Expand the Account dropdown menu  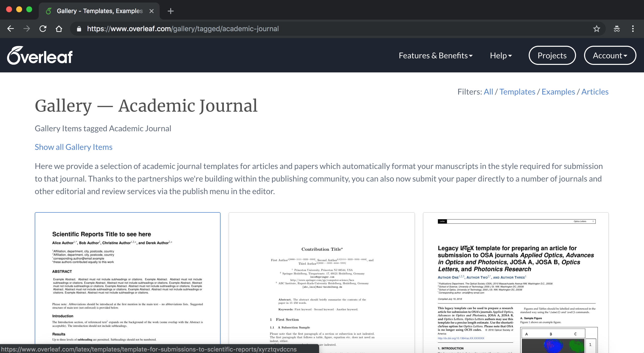609,56
